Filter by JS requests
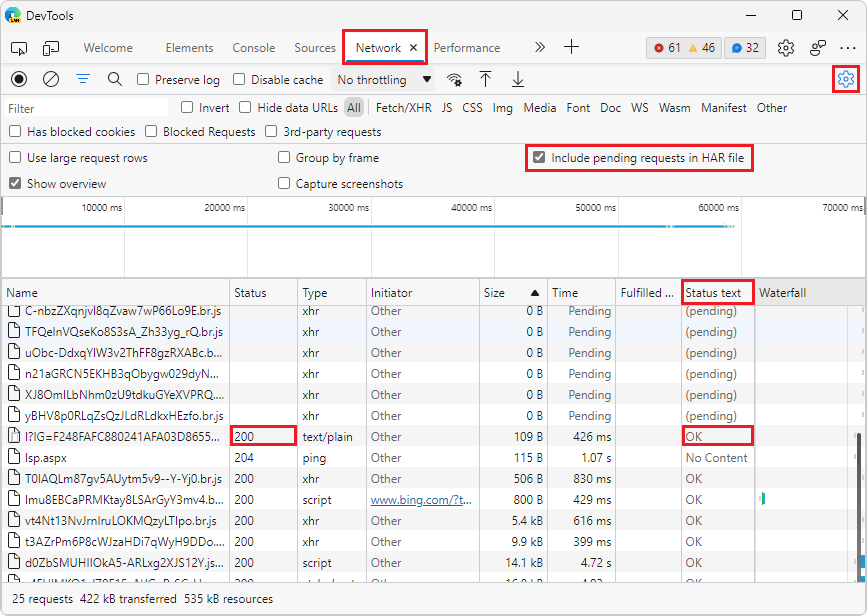 [447, 108]
